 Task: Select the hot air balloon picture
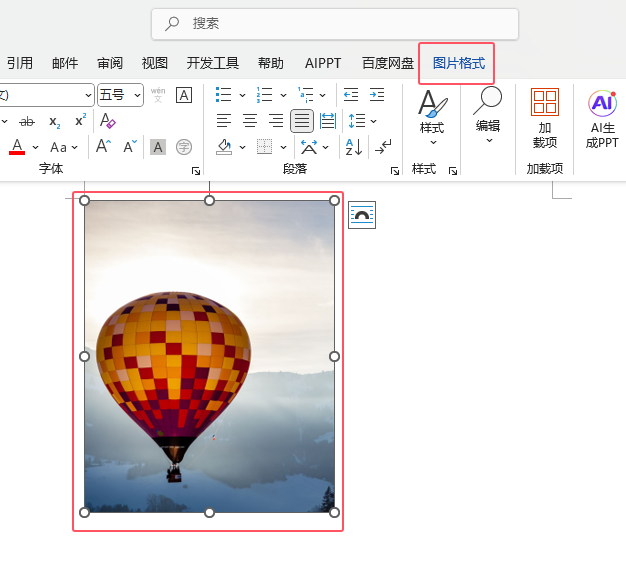tap(209, 356)
